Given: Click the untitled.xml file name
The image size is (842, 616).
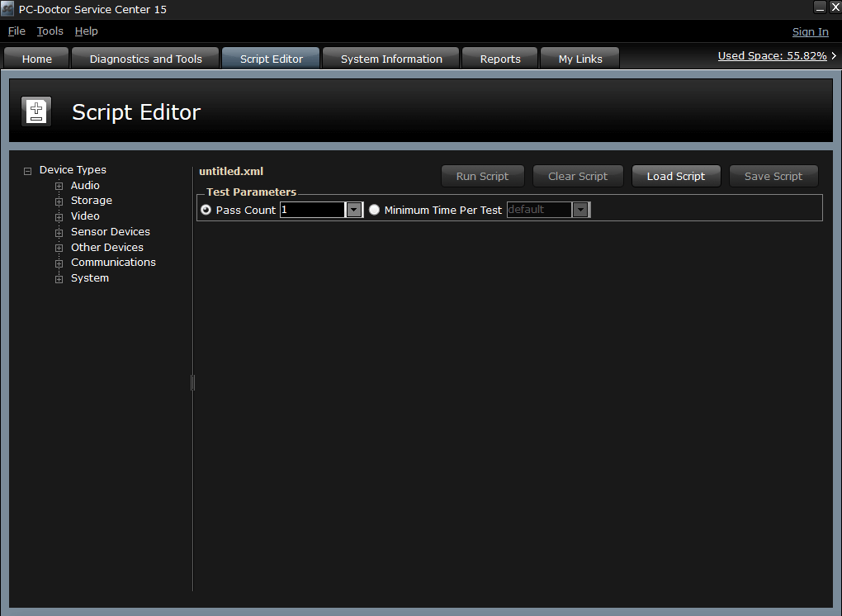Looking at the screenshot, I should click(231, 171).
